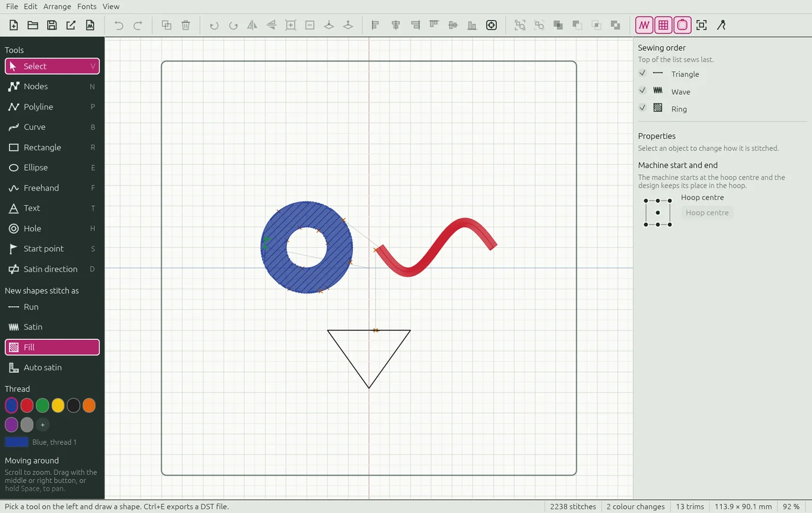Viewport: 812px width, 513px height.
Task: Click the trash can Delete icon
Action: point(186,25)
